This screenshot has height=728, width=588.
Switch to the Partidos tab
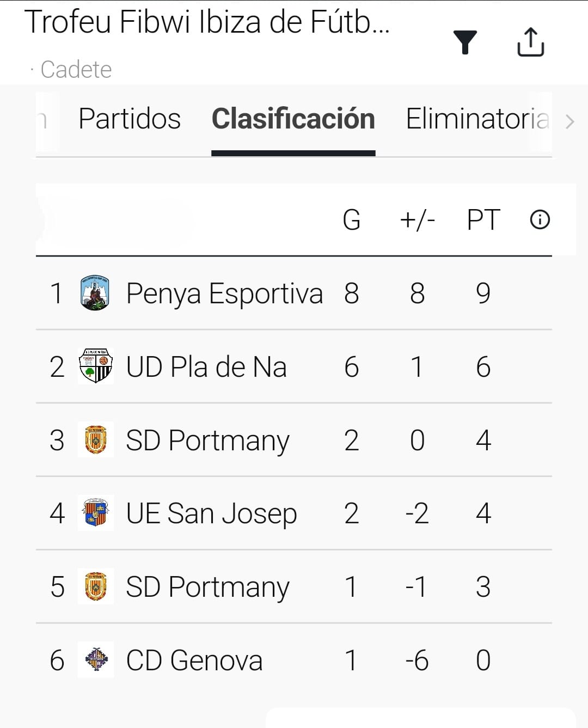pyautogui.click(x=130, y=119)
